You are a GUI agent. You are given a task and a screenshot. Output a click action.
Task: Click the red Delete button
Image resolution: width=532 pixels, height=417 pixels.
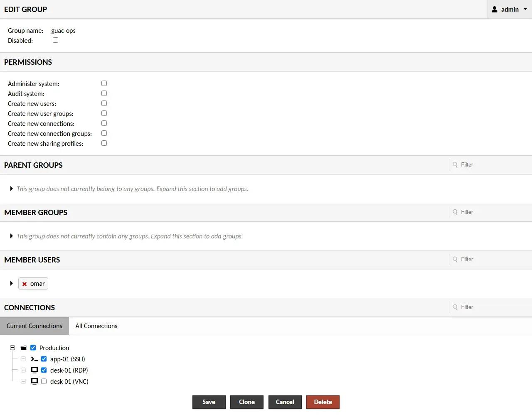pyautogui.click(x=323, y=402)
